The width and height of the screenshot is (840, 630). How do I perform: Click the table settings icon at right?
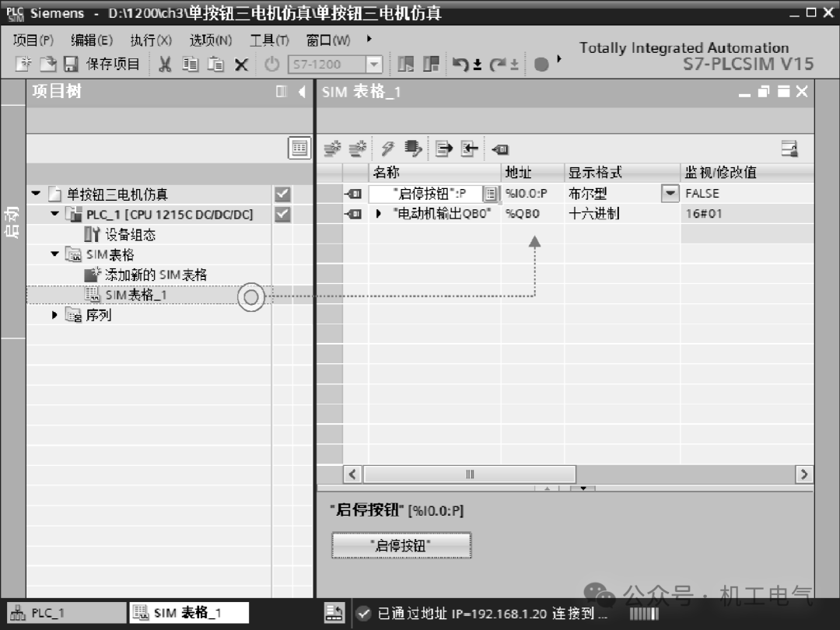coord(789,149)
